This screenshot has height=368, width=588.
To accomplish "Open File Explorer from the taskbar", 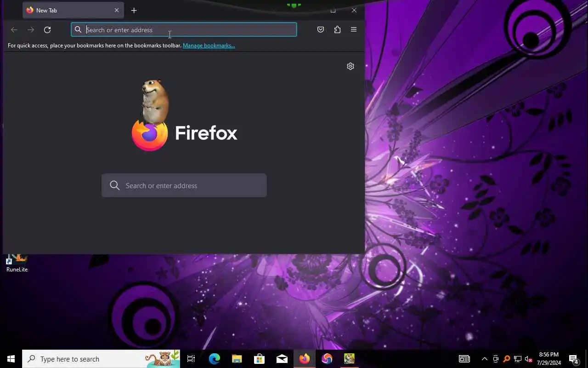I will pos(237,359).
